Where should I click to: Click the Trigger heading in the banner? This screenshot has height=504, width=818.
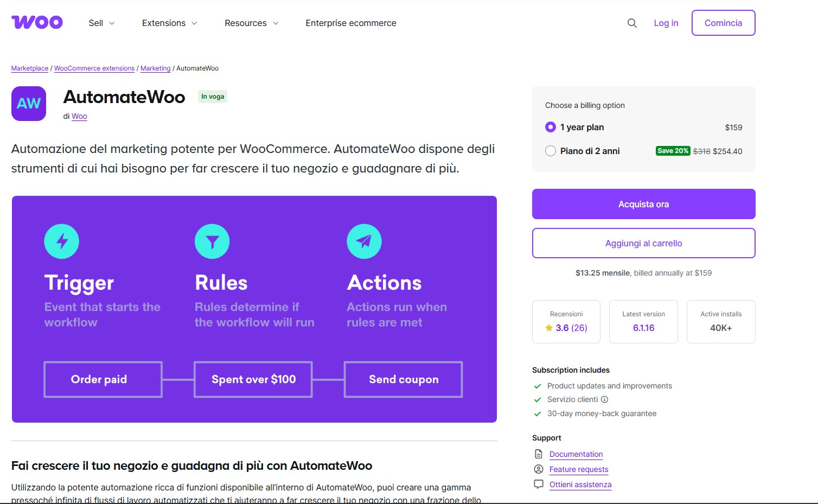point(79,283)
